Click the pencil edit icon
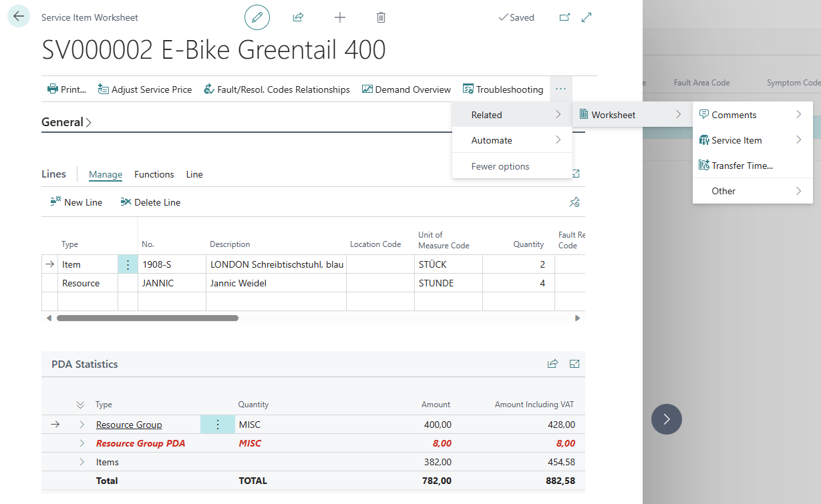The width and height of the screenshot is (821, 504). [x=257, y=17]
